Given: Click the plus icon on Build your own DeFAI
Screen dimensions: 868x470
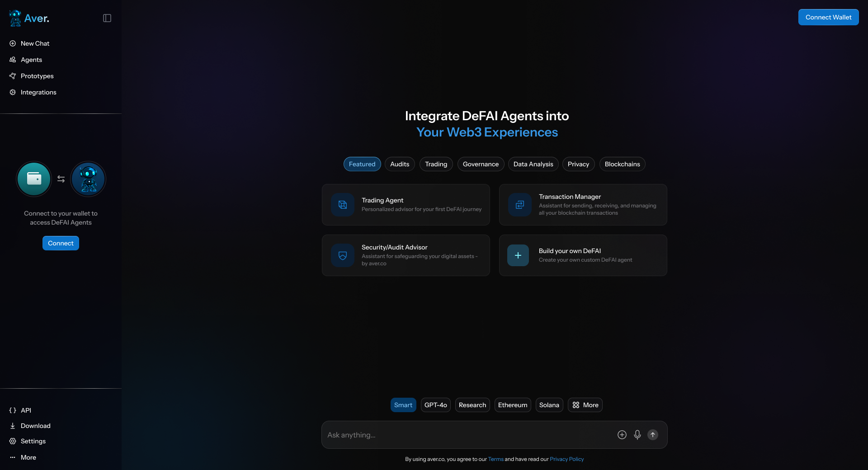Looking at the screenshot, I should [x=518, y=255].
